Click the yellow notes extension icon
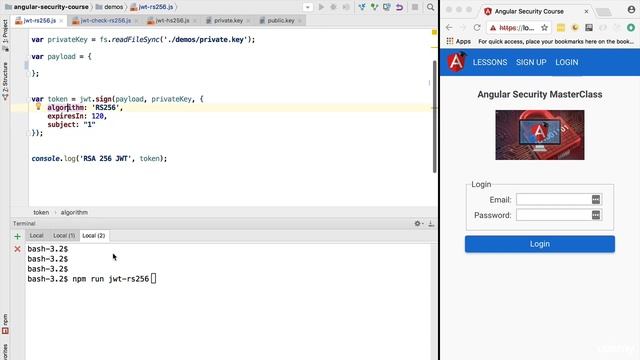This screenshot has width=640, height=360. tap(561, 27)
